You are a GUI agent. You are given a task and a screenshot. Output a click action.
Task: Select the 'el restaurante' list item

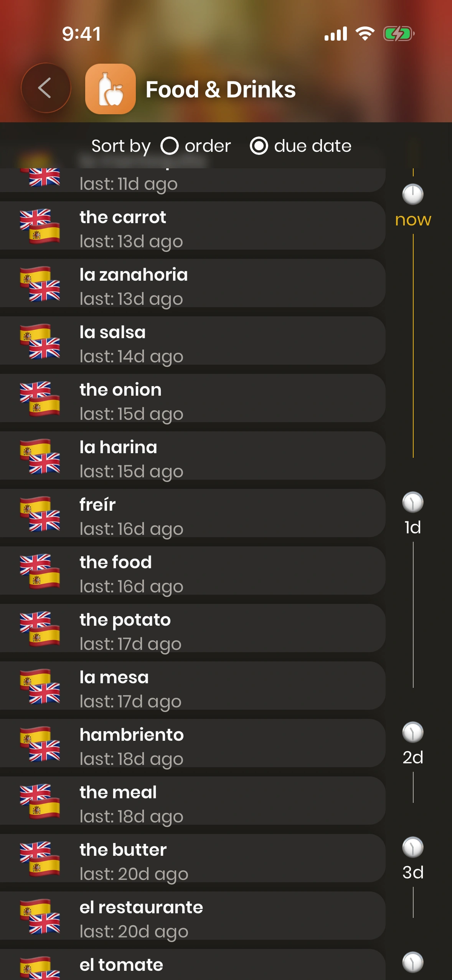click(x=192, y=916)
